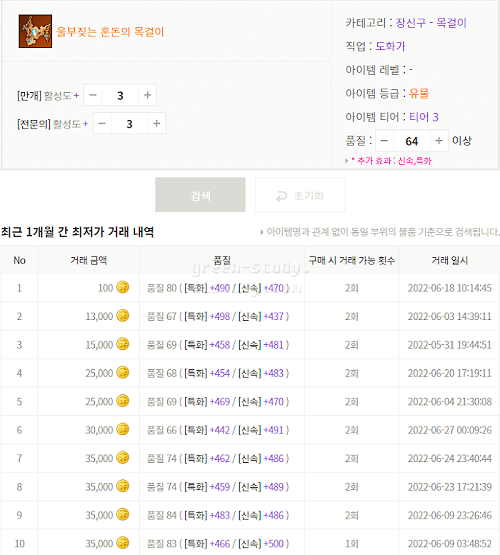
Task: Click the gold coin icon beside 15,000
Action: (123, 344)
